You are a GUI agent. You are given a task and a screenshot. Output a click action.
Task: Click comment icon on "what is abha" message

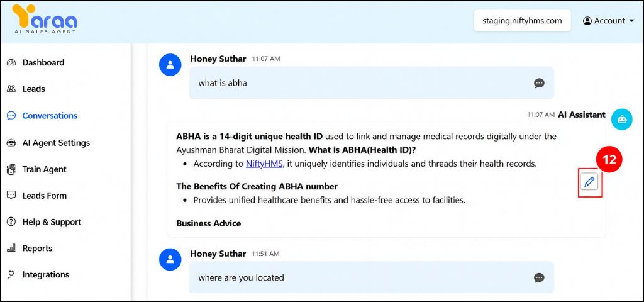pos(539,83)
